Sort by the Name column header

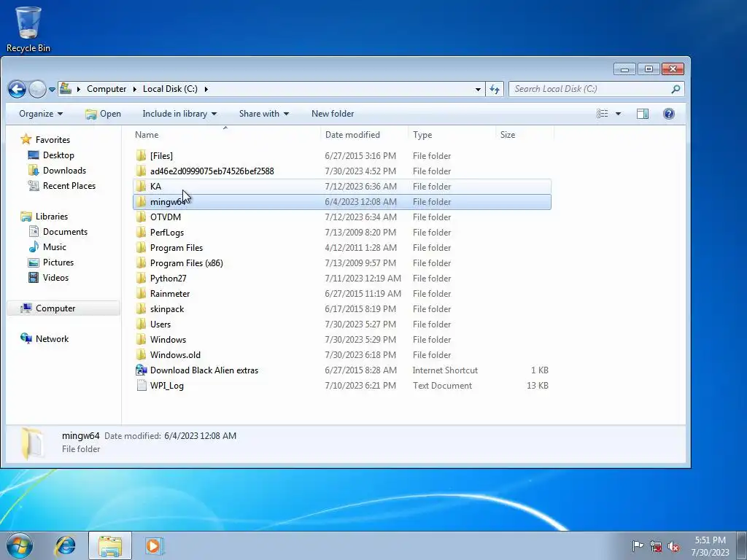[227, 135]
